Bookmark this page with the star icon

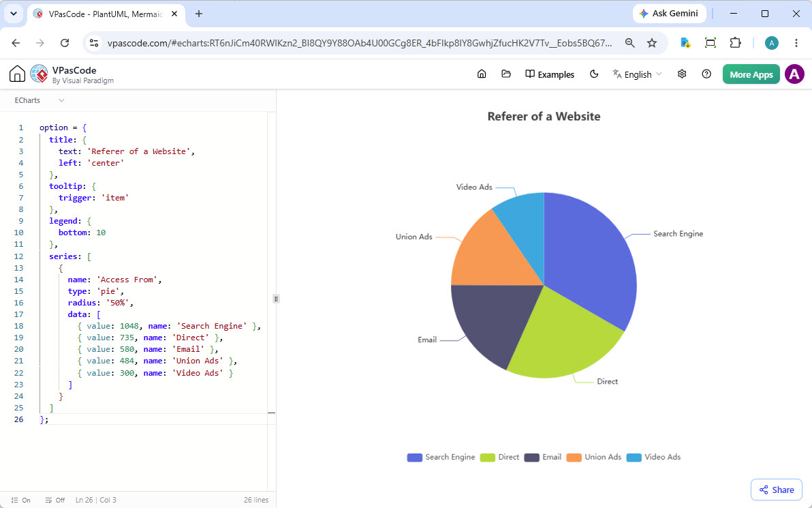point(652,43)
